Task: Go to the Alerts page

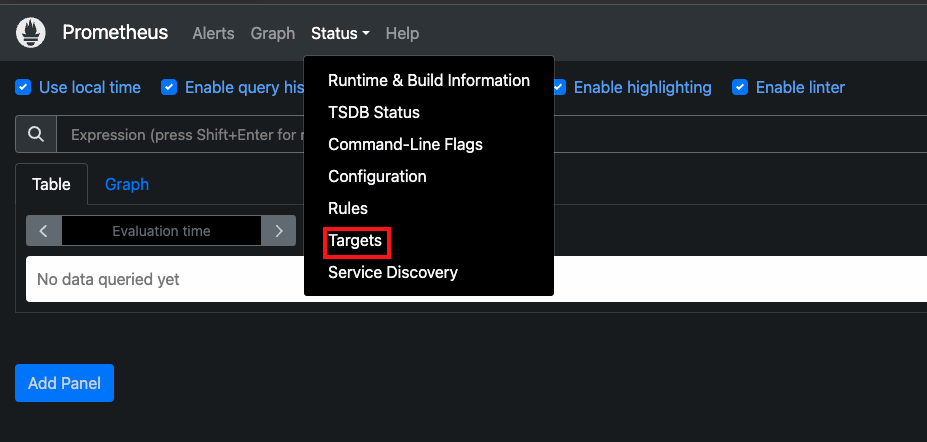Action: (x=213, y=34)
